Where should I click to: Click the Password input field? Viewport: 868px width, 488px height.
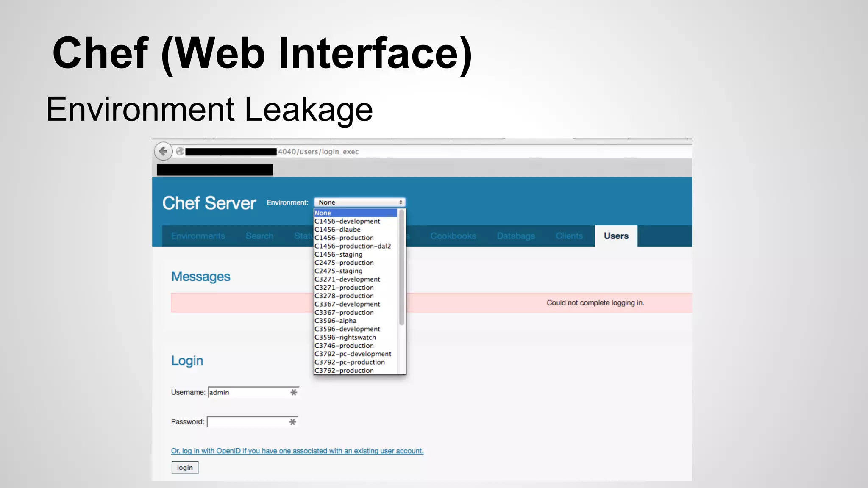(x=252, y=422)
